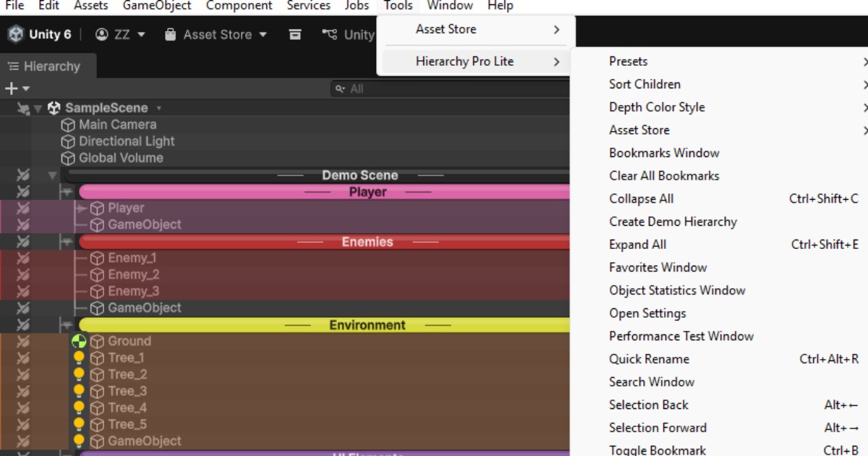Click the light bulb icon beside Tree_2
Screen dimensions: 868x456
click(x=79, y=374)
